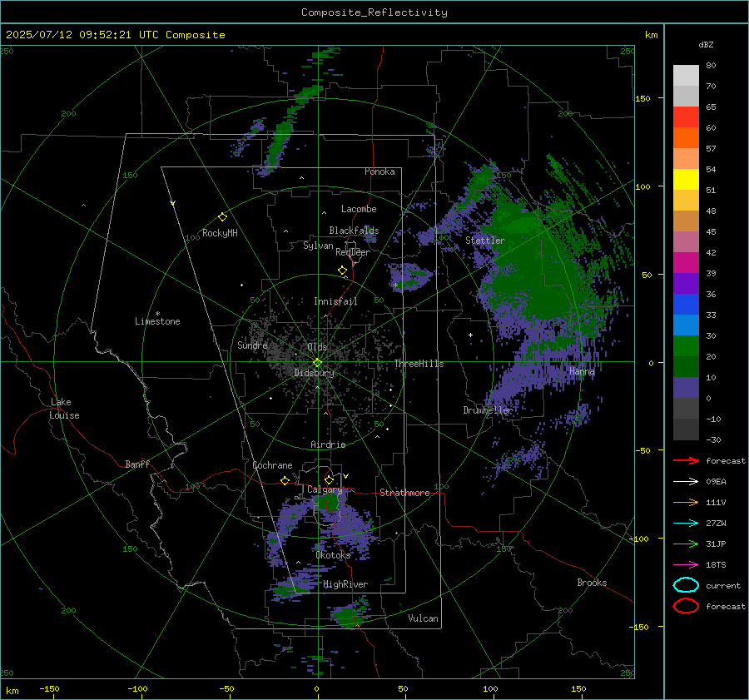749x700 pixels.
Task: Select the Sundre label
Action: [252, 345]
